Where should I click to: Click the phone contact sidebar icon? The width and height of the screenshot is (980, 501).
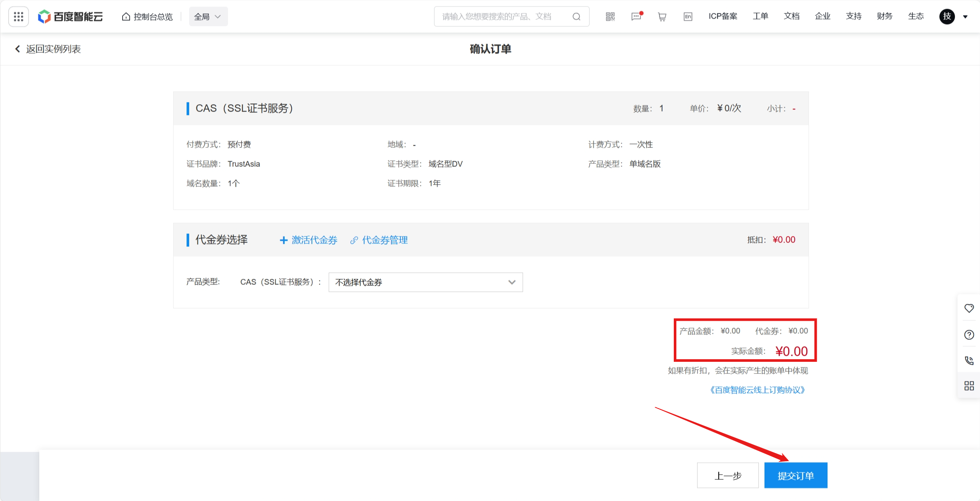969,361
